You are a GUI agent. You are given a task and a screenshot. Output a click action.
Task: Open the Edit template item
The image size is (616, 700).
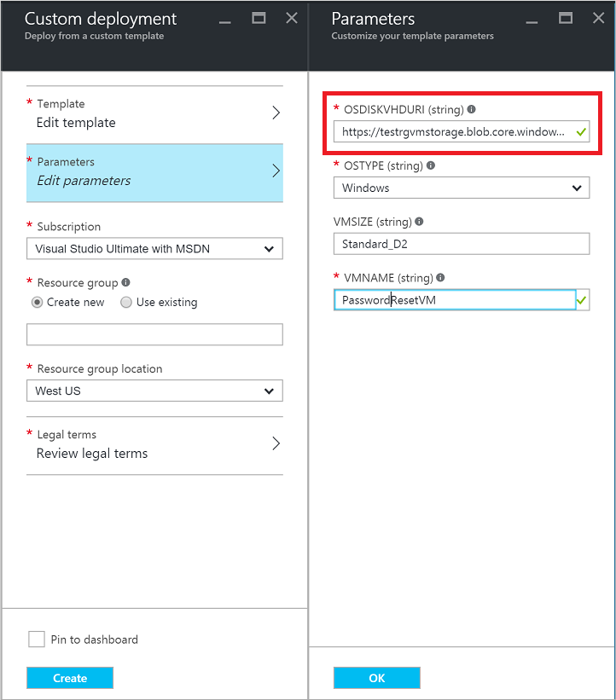(154, 114)
